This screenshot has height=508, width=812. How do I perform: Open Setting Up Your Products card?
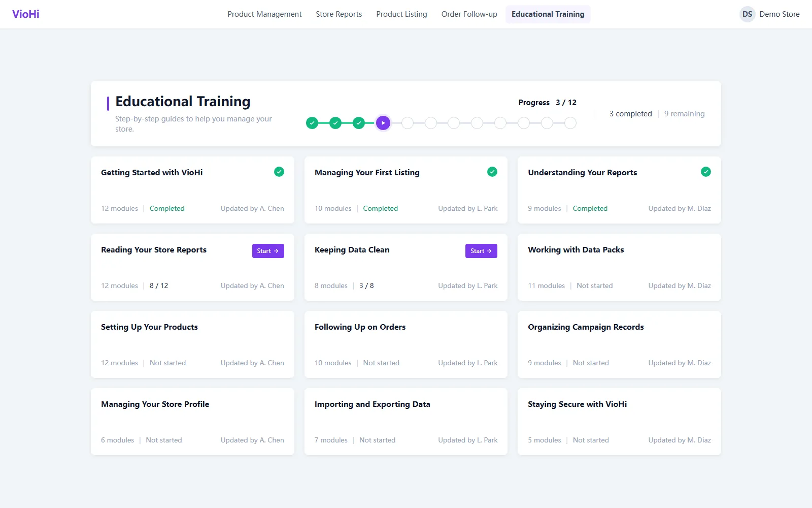coord(192,344)
